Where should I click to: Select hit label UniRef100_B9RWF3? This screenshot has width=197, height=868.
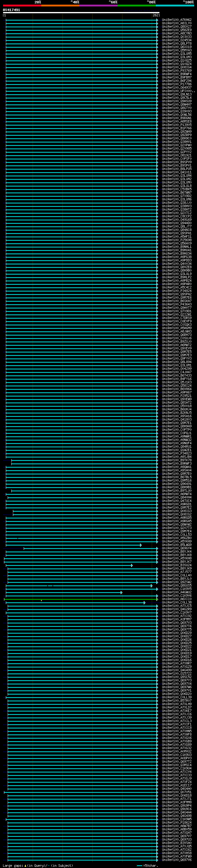pos(177,463)
